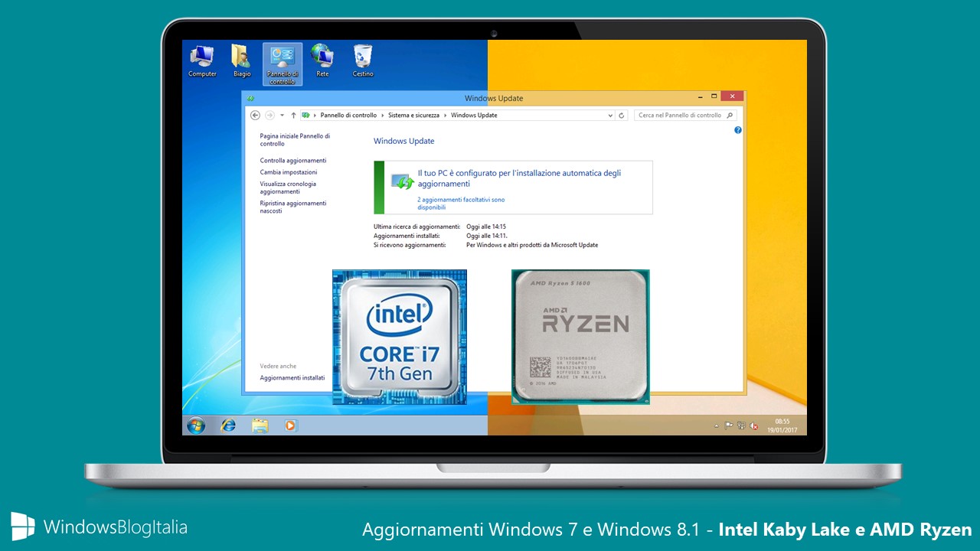Open the Cestino recycle bin icon
The height and width of the screenshot is (551, 980).
363,61
